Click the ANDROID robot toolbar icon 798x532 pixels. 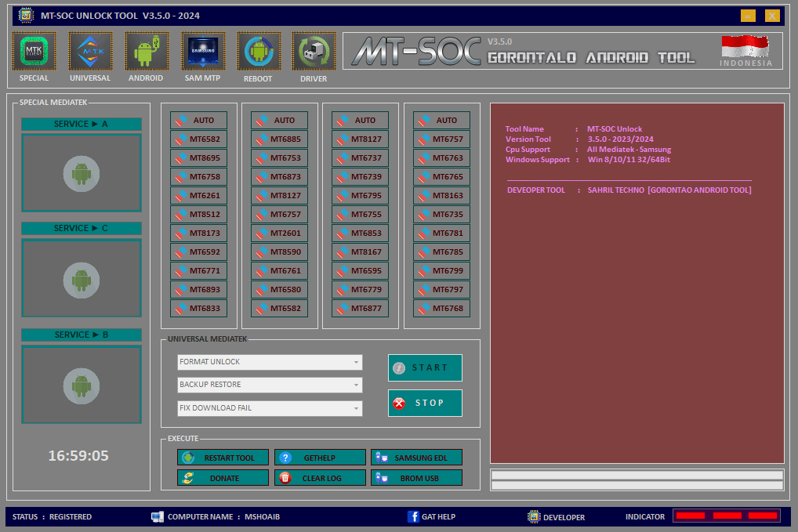(146, 49)
